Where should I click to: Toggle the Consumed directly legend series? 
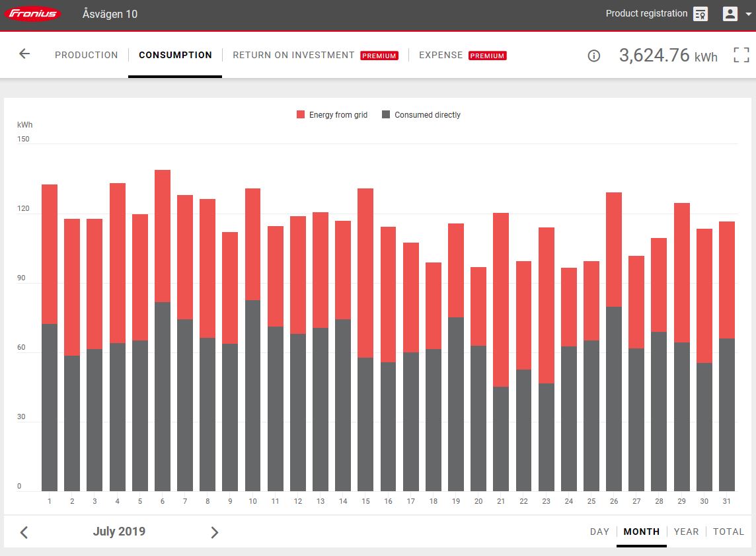tap(421, 115)
